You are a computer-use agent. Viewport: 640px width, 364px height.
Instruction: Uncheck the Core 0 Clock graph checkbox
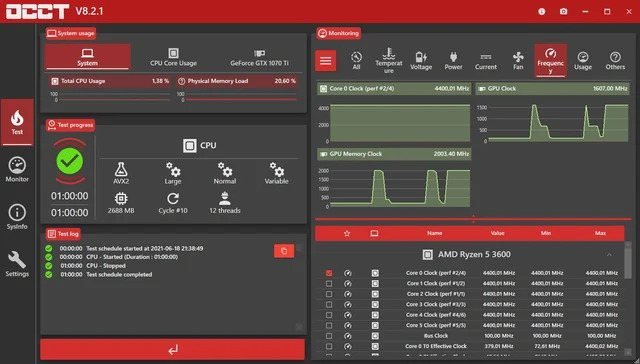[x=329, y=273]
